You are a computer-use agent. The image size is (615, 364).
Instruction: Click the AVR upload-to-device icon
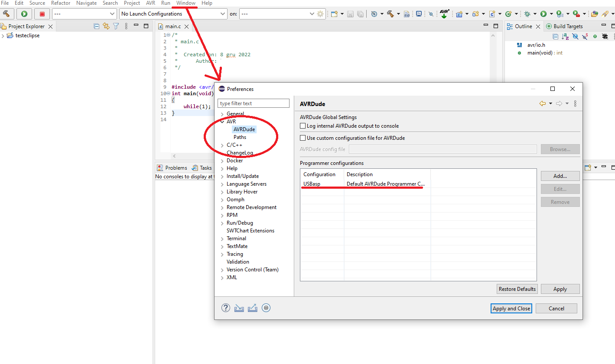pos(444,14)
